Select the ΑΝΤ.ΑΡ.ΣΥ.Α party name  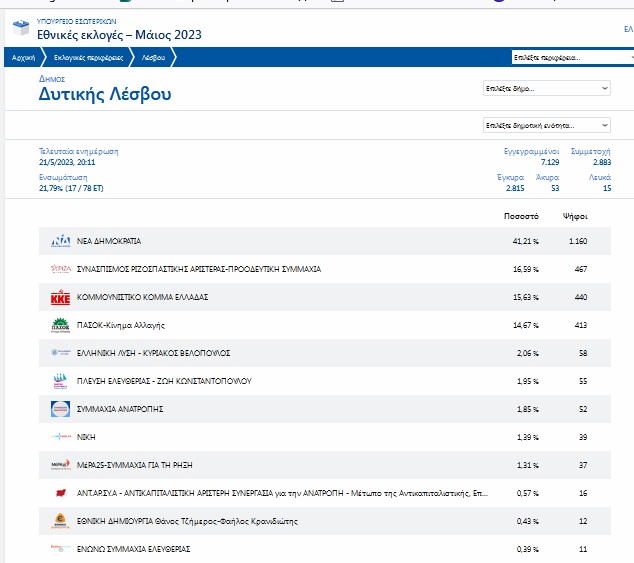282,493
